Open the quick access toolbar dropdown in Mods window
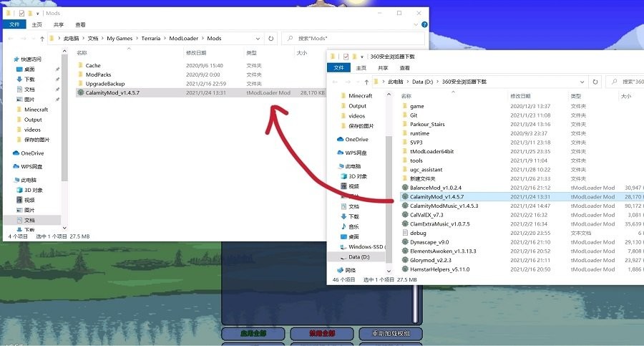 37,14
